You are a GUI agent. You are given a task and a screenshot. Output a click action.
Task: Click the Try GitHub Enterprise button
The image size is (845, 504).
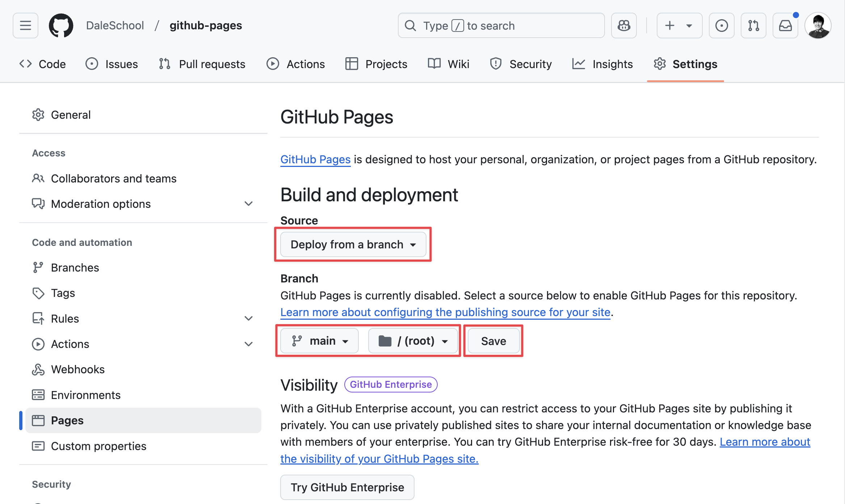click(347, 487)
